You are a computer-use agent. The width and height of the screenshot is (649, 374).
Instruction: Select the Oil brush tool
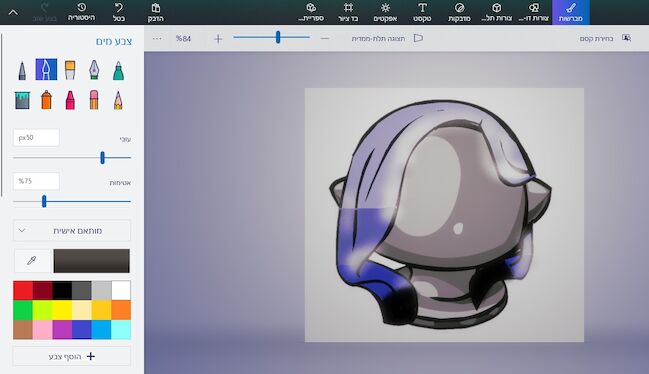pyautogui.click(x=70, y=70)
